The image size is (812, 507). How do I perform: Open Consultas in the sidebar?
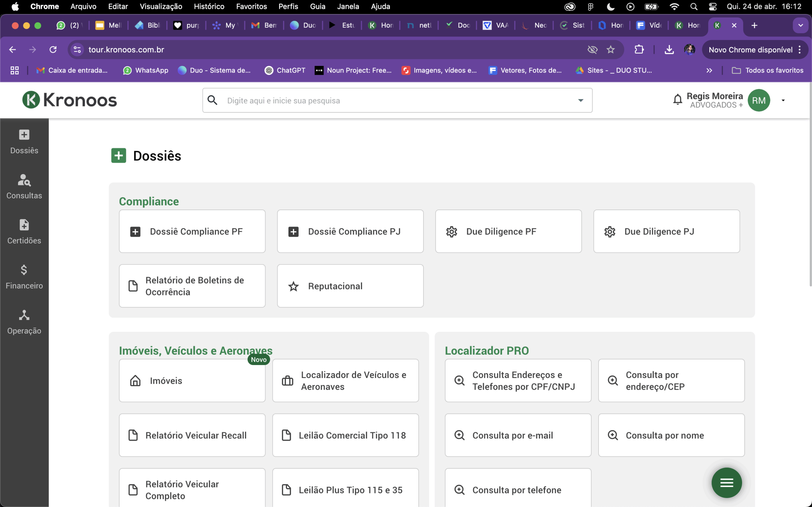pos(24,186)
